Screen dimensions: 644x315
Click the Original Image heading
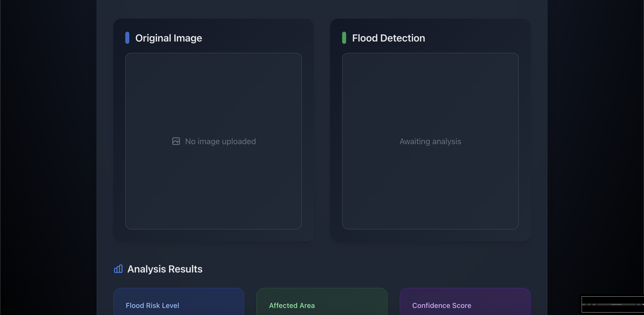169,38
